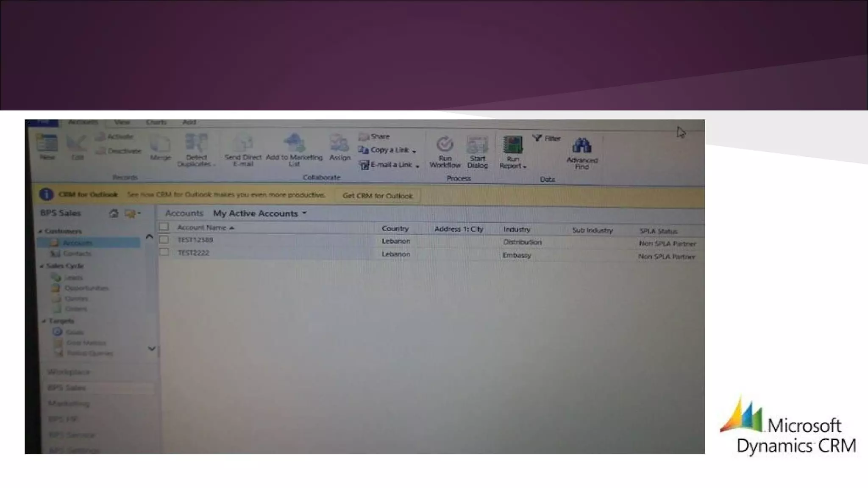Toggle the select-all checkbox in the header
The height and width of the screenshot is (488, 868).
164,227
